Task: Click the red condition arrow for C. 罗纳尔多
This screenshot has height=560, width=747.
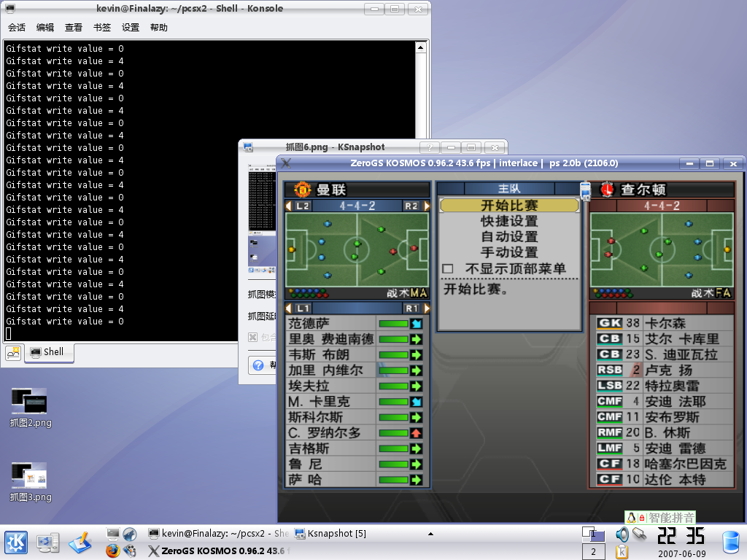Action: tap(416, 433)
